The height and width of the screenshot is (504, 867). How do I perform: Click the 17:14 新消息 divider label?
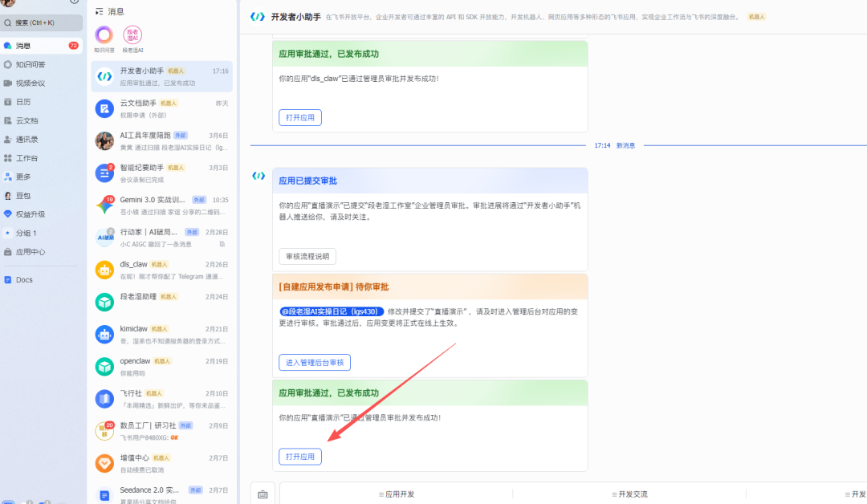click(615, 145)
